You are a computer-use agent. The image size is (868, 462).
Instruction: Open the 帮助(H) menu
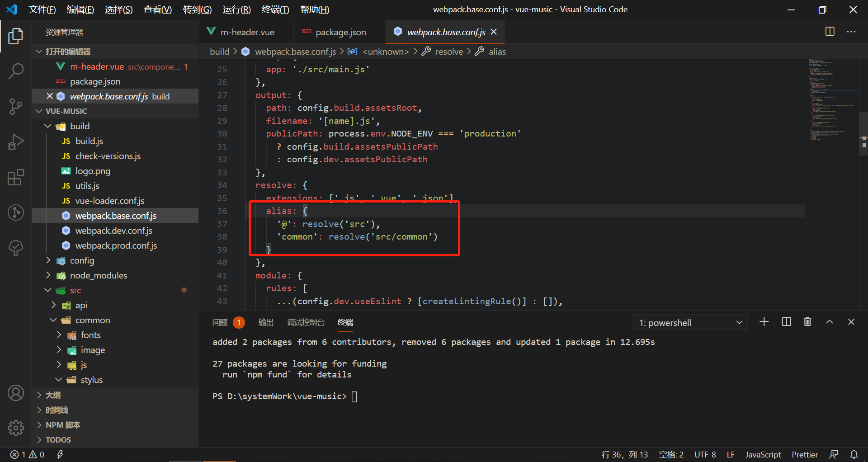(315, 9)
